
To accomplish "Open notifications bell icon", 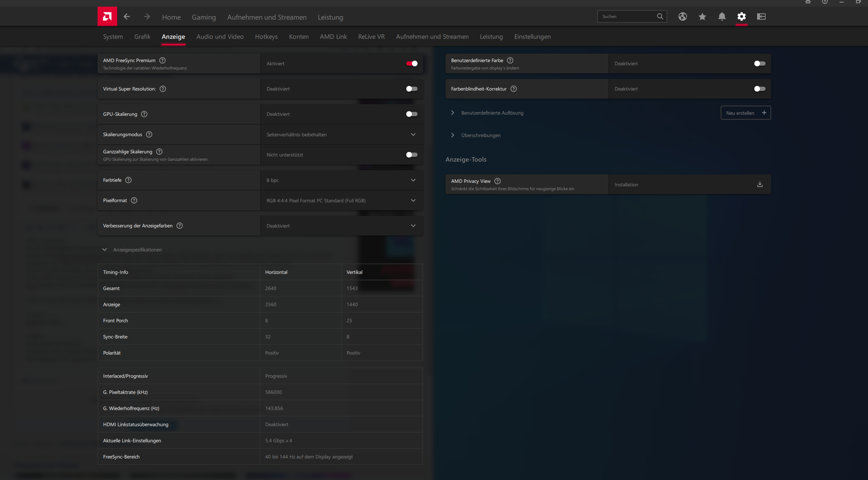I will [x=722, y=16].
